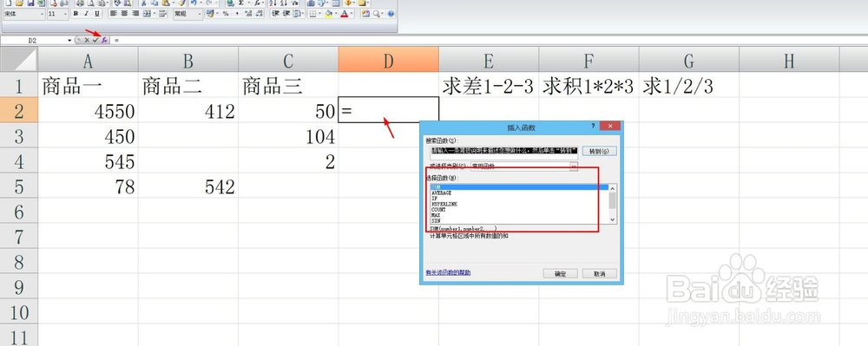The width and height of the screenshot is (868, 346).
Task: Click the Name Box showing D2
Action: (32, 40)
